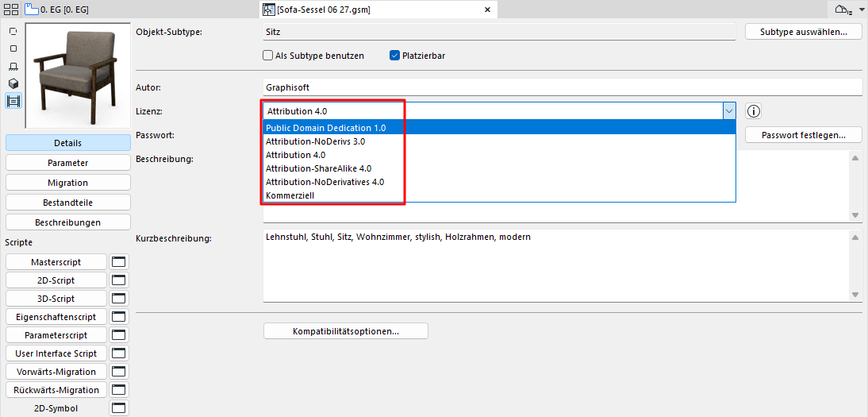Open Kompatibilitätsoptionen dialog
The image size is (868, 417).
(345, 331)
